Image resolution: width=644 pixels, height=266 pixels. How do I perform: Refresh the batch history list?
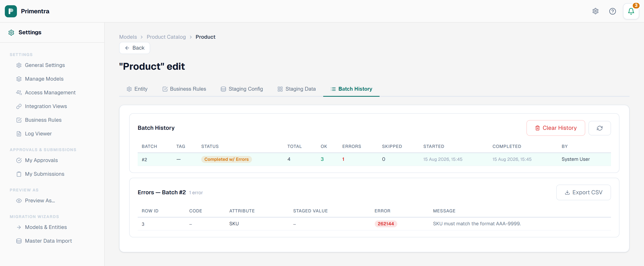[600, 128]
